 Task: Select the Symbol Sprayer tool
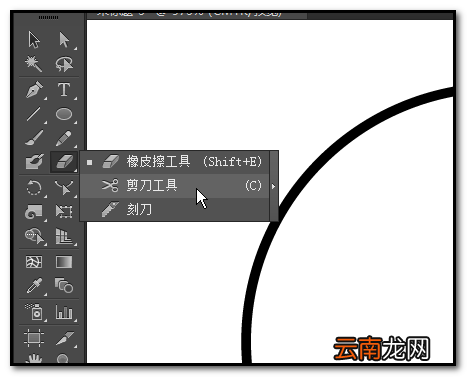(34, 311)
